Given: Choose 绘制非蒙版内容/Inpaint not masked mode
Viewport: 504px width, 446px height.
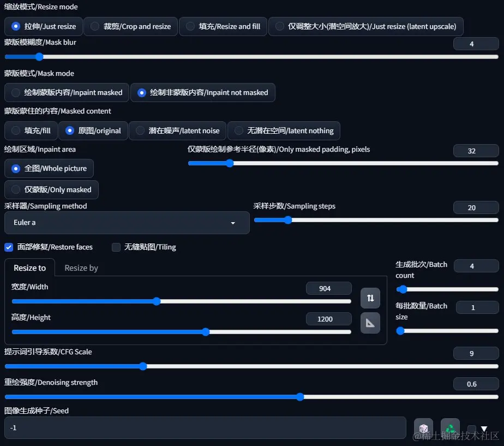Looking at the screenshot, I should point(203,93).
